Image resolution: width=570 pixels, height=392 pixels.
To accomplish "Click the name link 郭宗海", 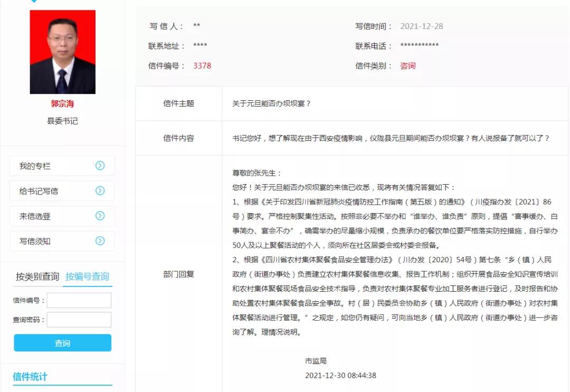I will [x=62, y=104].
